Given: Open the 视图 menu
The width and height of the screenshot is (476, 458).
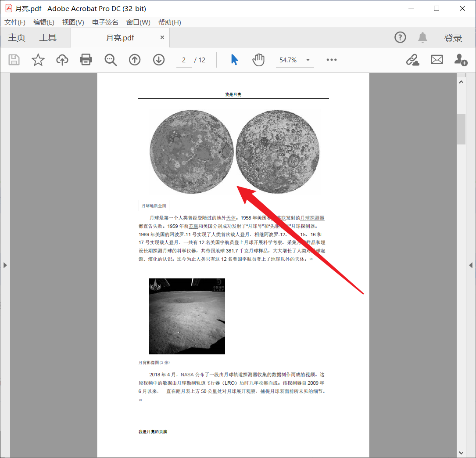Looking at the screenshot, I should [73, 22].
